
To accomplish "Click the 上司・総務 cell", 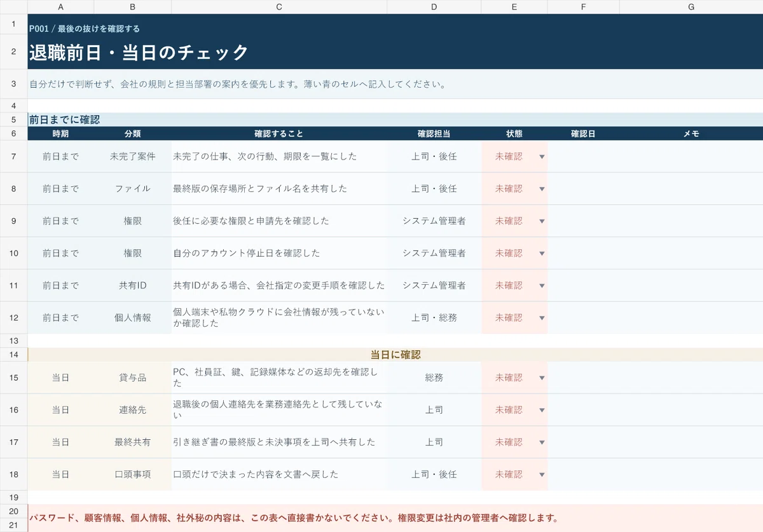I will pos(434,318).
